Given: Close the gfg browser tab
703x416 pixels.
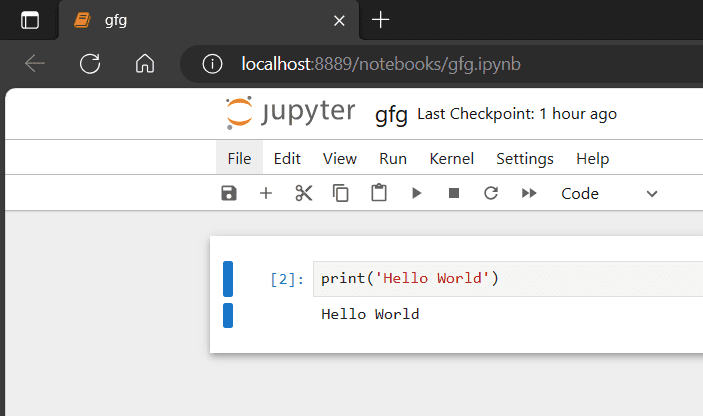Looking at the screenshot, I should pyautogui.click(x=339, y=21).
